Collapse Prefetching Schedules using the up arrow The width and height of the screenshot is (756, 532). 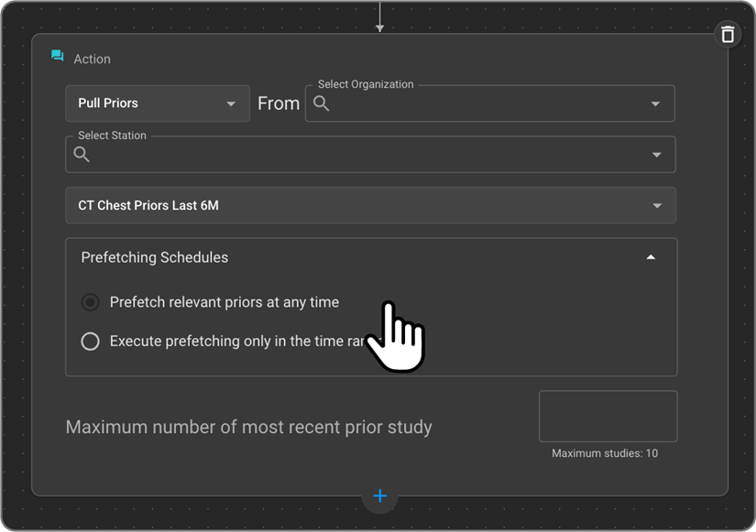651,258
